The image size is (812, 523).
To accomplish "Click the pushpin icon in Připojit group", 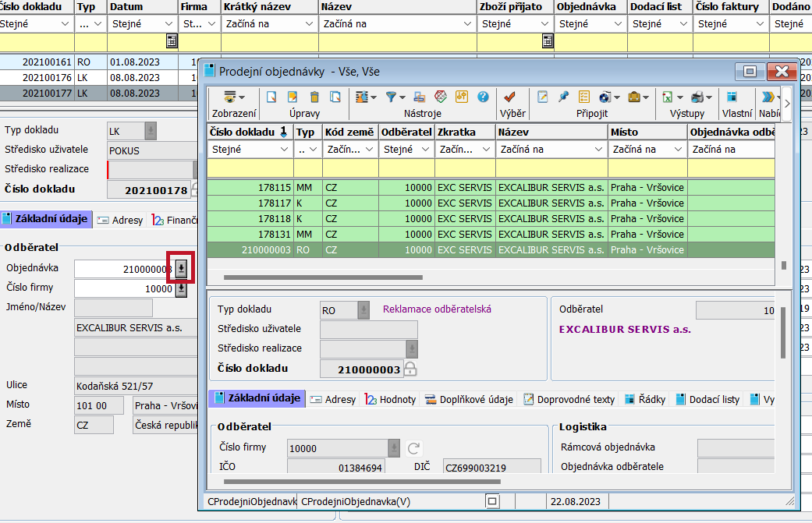I will 563,97.
